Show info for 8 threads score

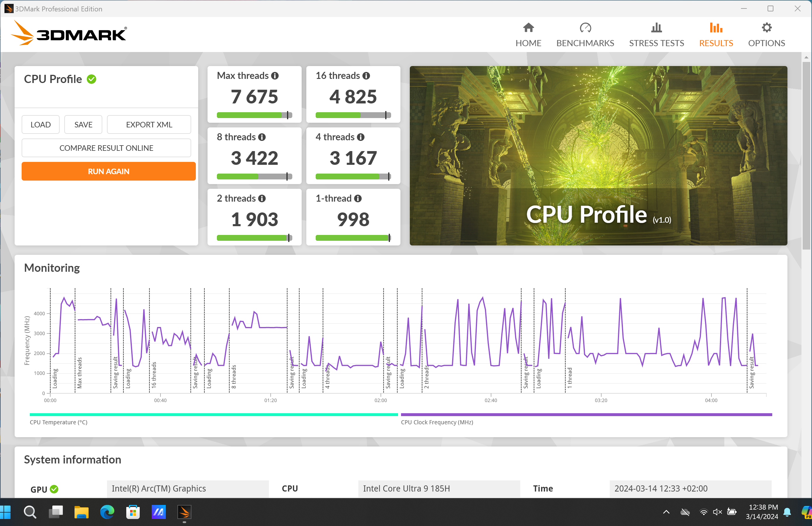coord(262,137)
